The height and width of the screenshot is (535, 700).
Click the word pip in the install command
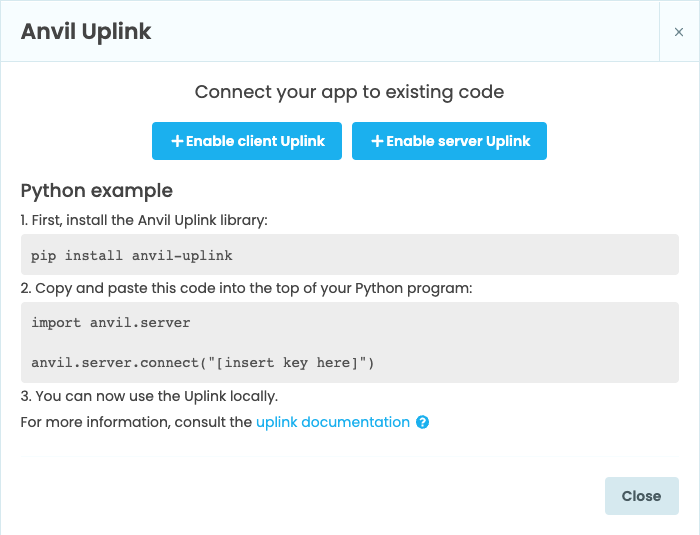pos(44,256)
